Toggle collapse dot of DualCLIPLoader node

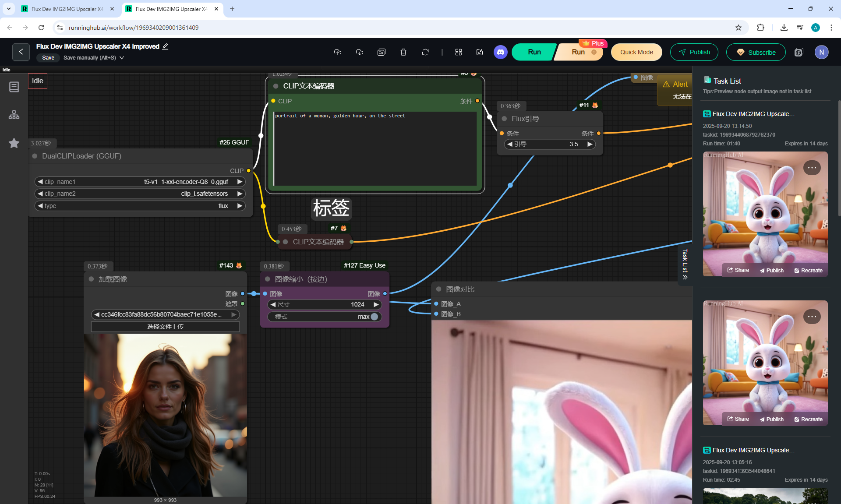35,156
